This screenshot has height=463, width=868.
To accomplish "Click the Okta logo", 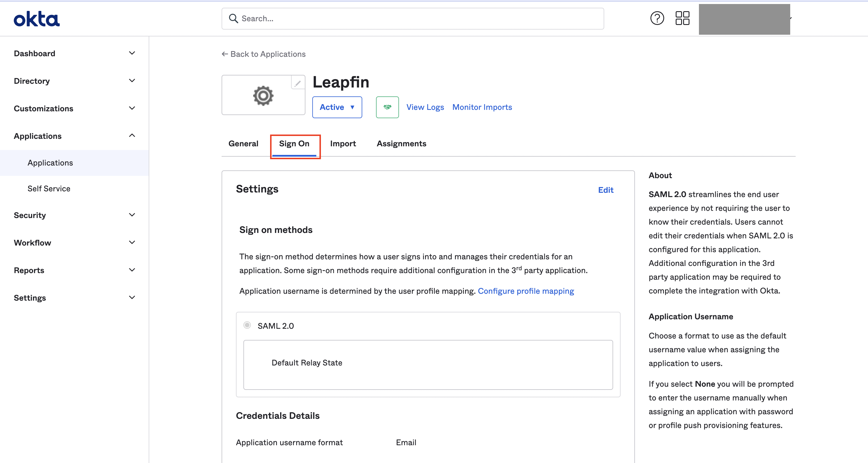I will pyautogui.click(x=36, y=19).
